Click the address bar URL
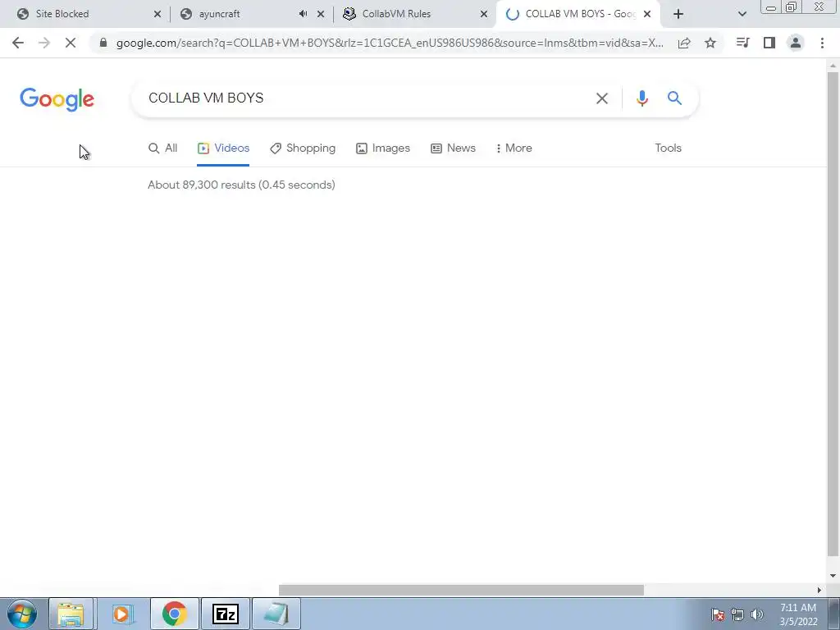The width and height of the screenshot is (840, 630). pyautogui.click(x=390, y=43)
